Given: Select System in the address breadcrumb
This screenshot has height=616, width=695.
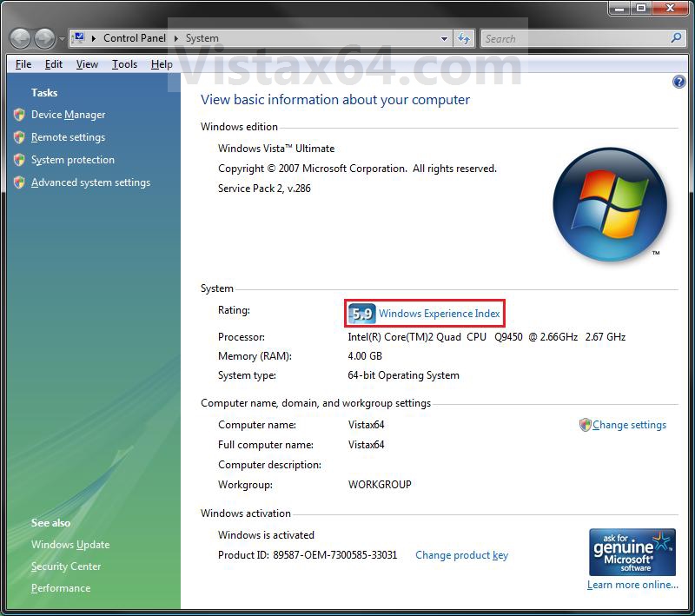Looking at the screenshot, I should click(x=202, y=38).
